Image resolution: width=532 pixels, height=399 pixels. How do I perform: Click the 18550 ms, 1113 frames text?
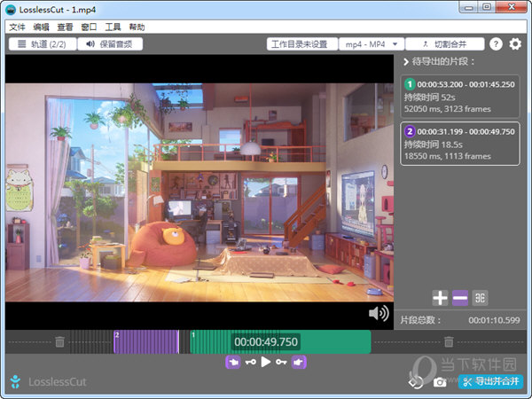[448, 156]
